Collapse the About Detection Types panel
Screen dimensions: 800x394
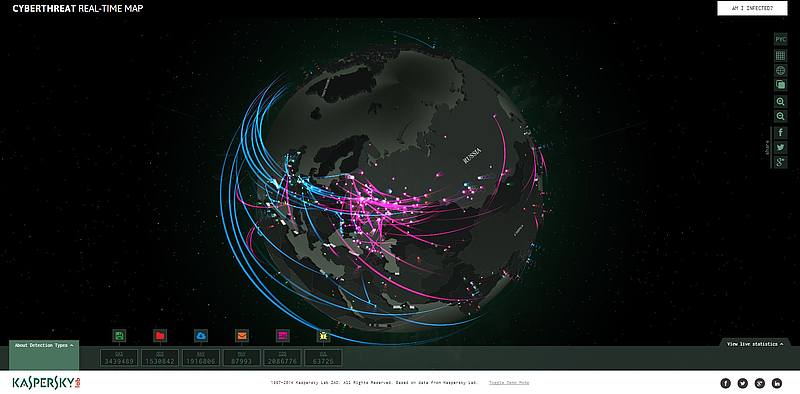pyautogui.click(x=44, y=346)
